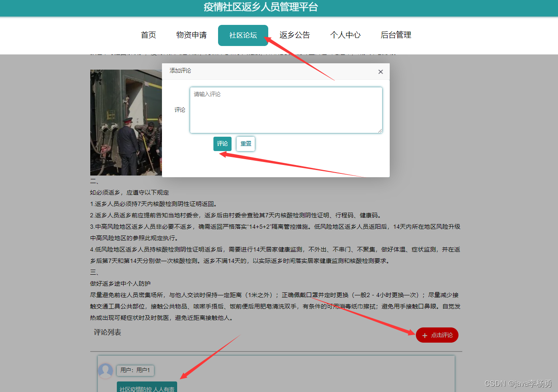This screenshot has width=558, height=392.
Task: Go to the 首页 nav item
Action: point(148,35)
